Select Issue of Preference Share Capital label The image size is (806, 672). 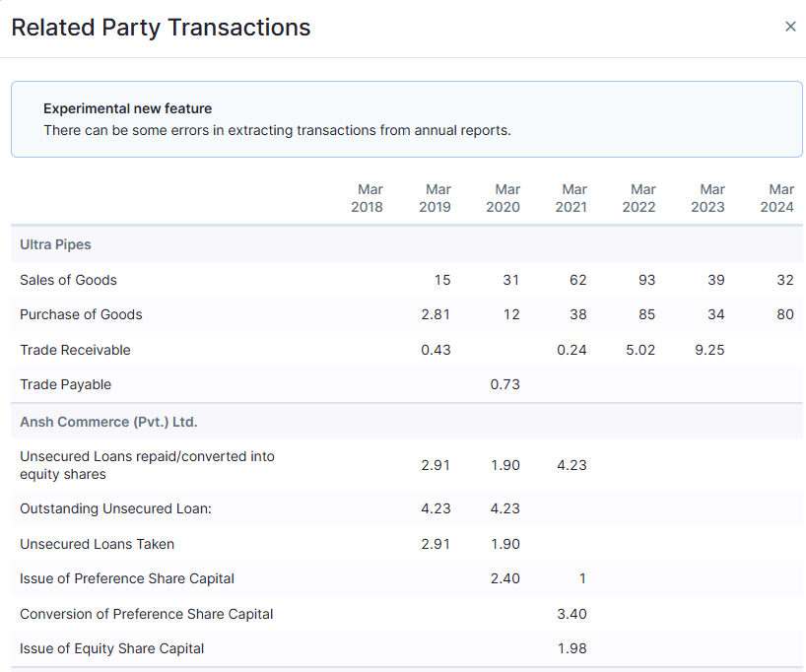pos(127,578)
